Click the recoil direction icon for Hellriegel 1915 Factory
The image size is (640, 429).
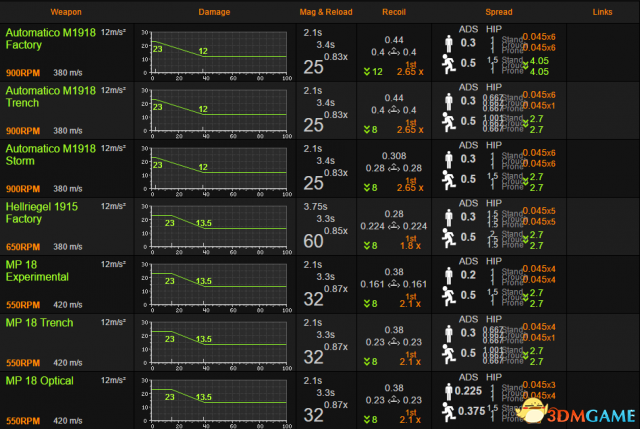tap(394, 227)
